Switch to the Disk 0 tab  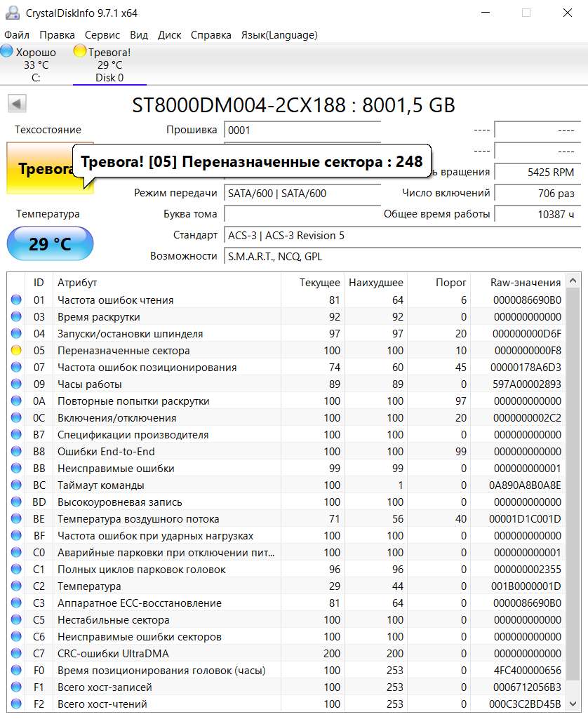[109, 78]
